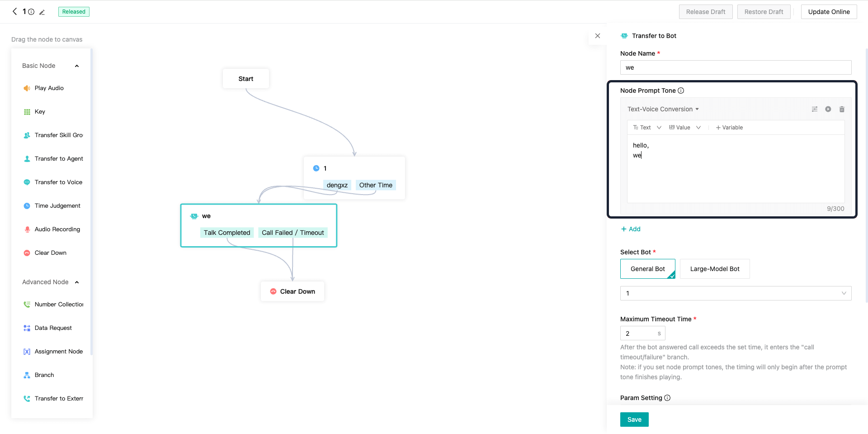
Task: Click Add to add prompt tone
Action: tap(631, 229)
